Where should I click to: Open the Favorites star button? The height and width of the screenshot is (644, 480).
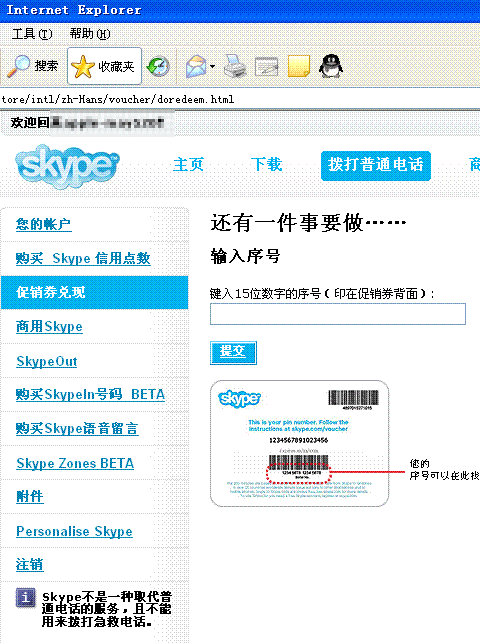pos(104,66)
